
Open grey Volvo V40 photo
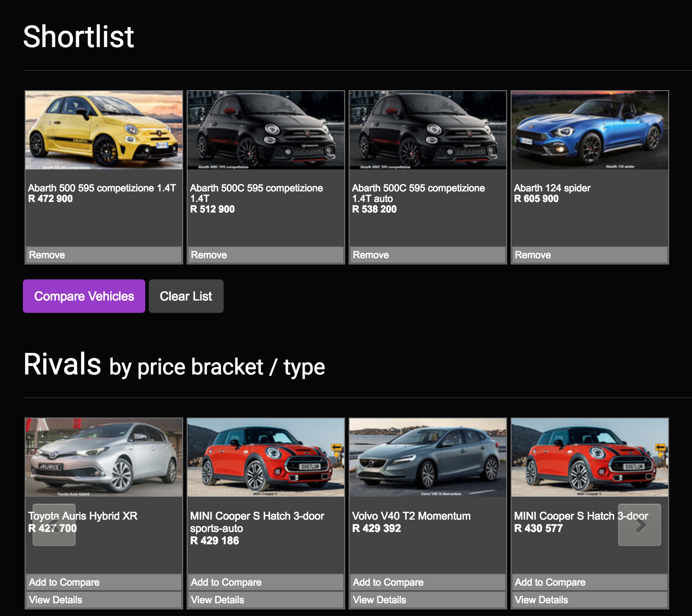[428, 458]
